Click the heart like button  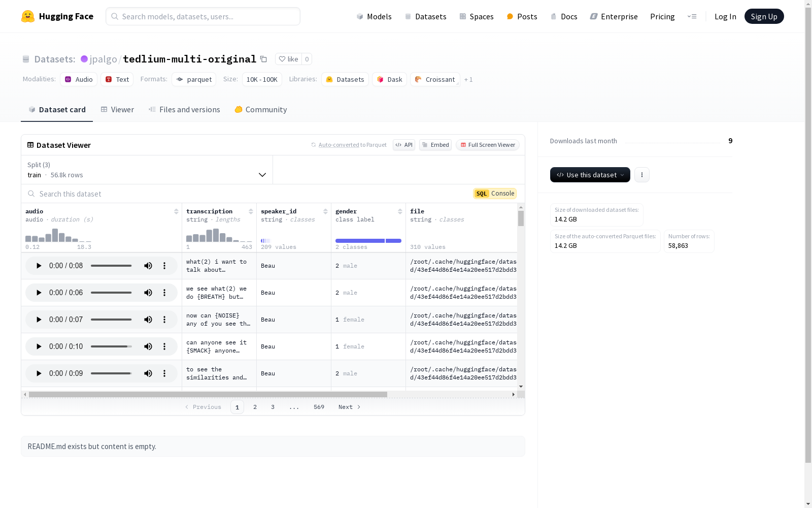[288, 59]
